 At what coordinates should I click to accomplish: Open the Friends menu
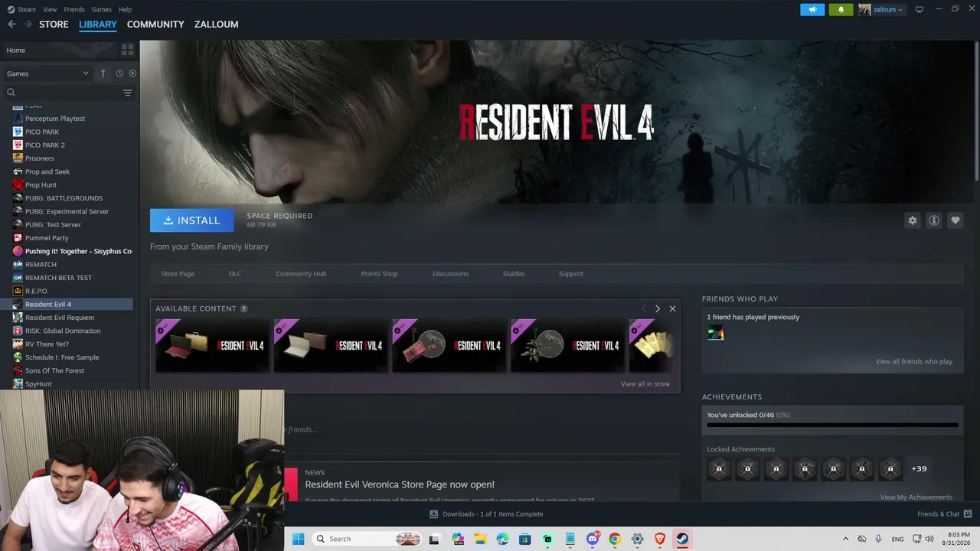coord(74,9)
